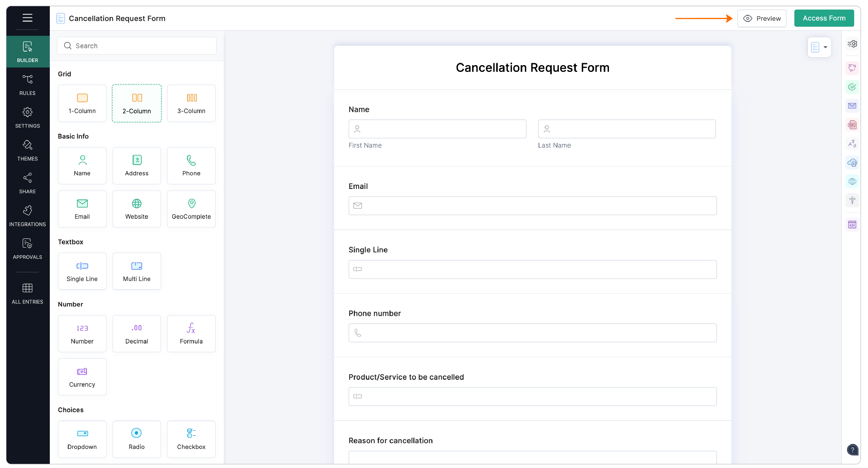Click the cloud upload icon in right sidebar
The width and height of the screenshot is (868, 468).
(x=853, y=162)
